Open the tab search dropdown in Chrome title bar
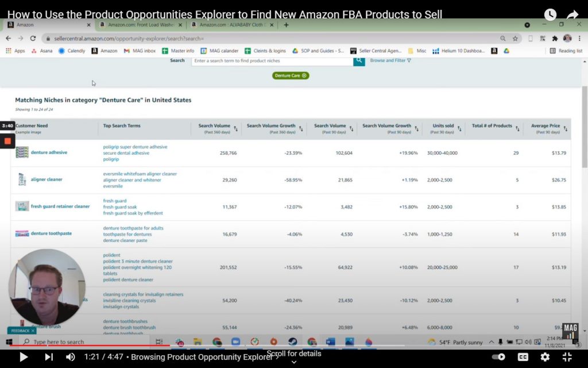588x368 pixels. (x=527, y=25)
